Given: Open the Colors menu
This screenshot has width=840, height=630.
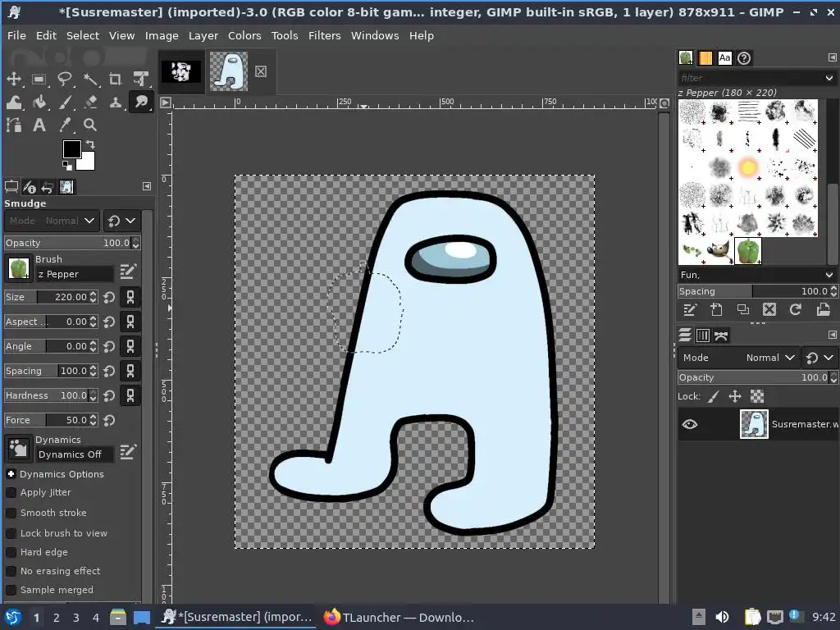Looking at the screenshot, I should click(244, 35).
